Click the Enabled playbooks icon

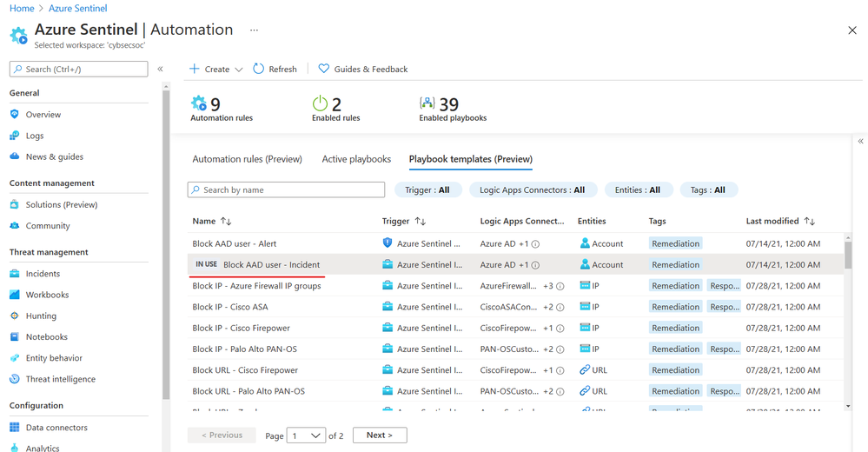tap(427, 103)
